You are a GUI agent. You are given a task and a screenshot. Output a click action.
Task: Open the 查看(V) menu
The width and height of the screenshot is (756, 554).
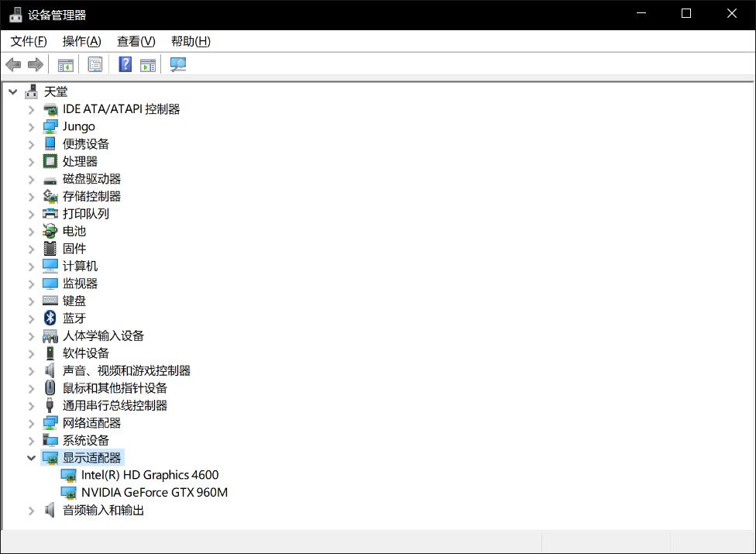click(136, 42)
